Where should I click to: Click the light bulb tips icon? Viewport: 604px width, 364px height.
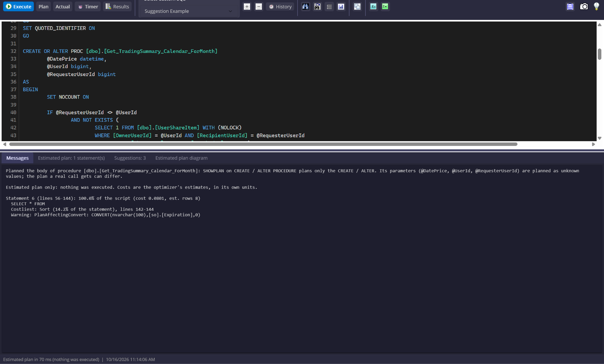pyautogui.click(x=596, y=7)
